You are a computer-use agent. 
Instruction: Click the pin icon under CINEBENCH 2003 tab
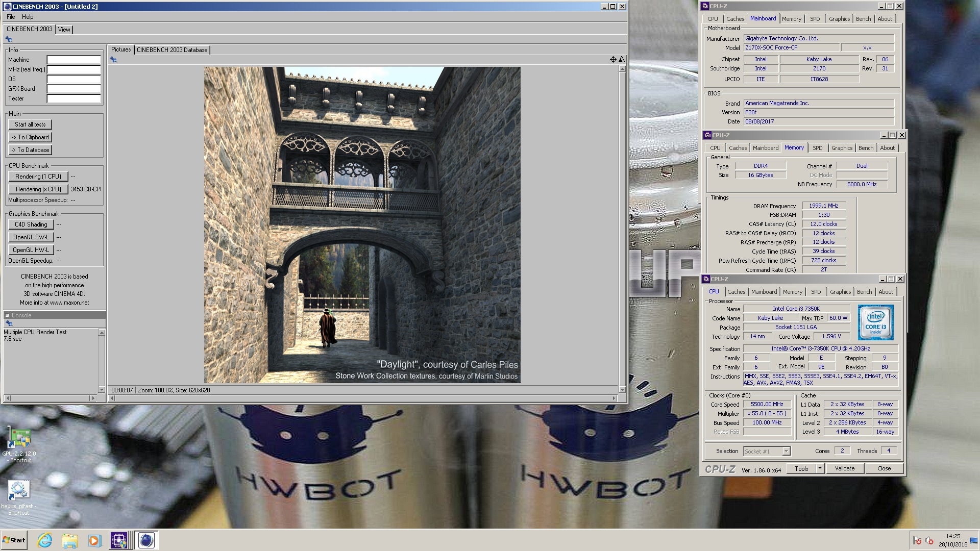(9, 39)
